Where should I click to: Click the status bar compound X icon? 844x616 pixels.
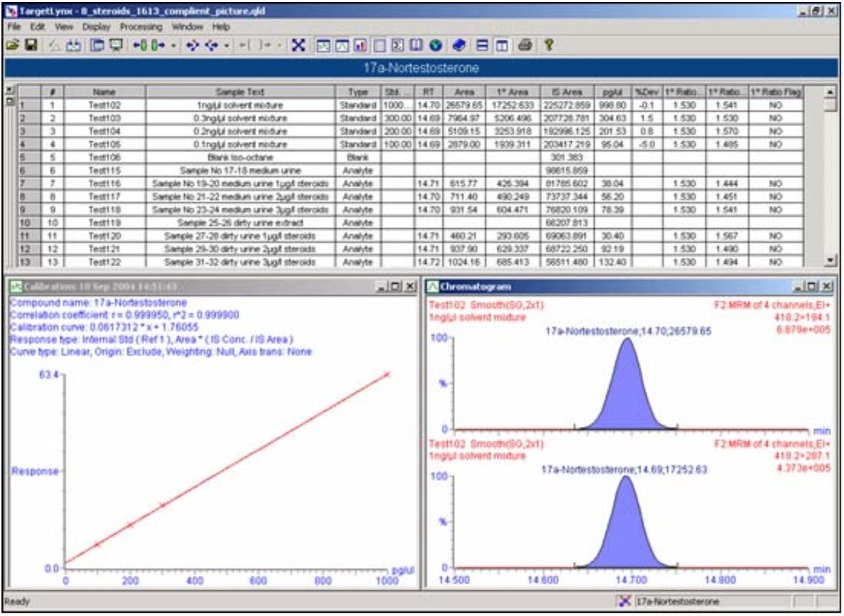[x=624, y=601]
